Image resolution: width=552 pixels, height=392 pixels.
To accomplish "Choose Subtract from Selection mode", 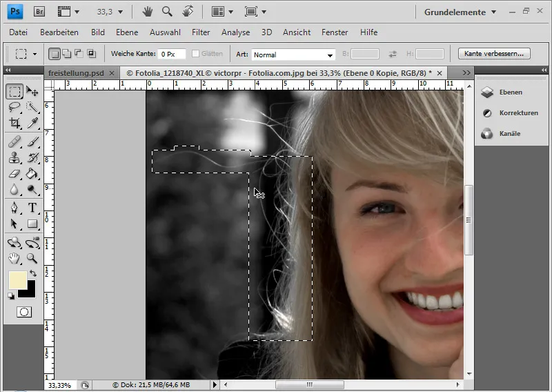I will [79, 54].
